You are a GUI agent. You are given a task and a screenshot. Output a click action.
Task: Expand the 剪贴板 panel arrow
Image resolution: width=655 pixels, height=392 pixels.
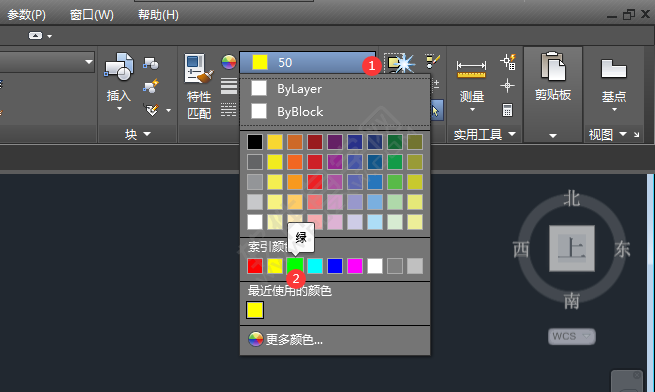point(553,136)
